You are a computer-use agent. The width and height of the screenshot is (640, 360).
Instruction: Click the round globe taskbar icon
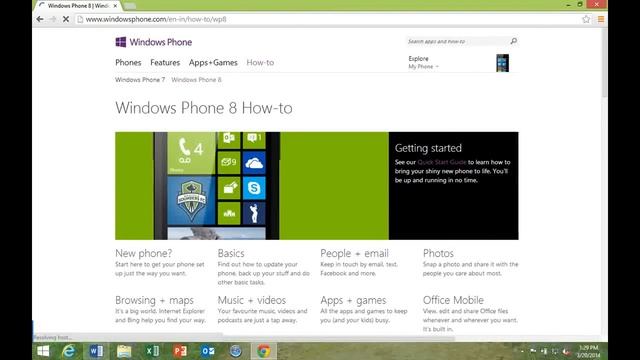[x=236, y=351]
